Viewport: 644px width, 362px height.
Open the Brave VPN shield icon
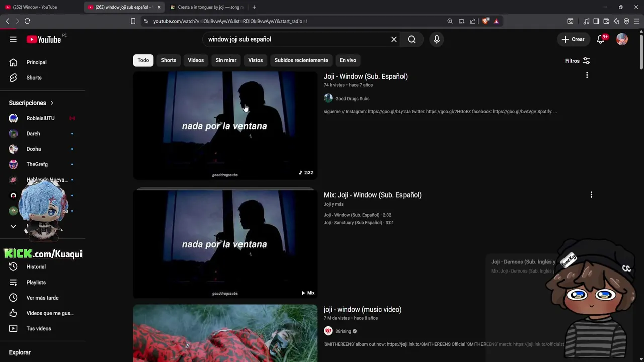pyautogui.click(x=626, y=21)
